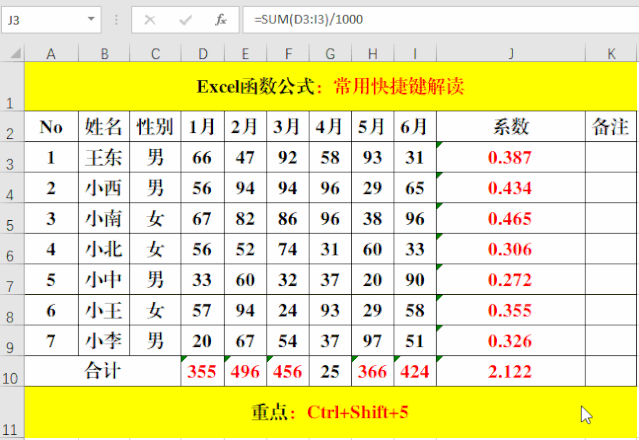Select the coefficient cell 0.306

[511, 249]
